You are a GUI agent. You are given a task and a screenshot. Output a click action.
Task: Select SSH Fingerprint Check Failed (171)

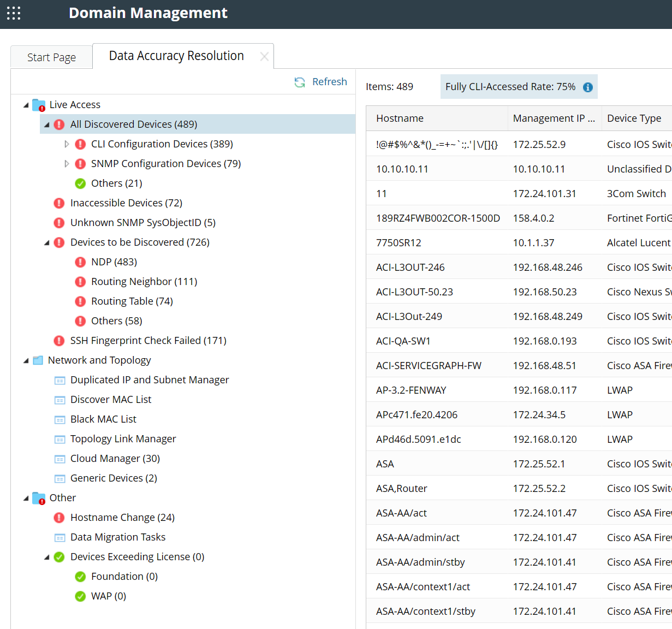coord(148,341)
